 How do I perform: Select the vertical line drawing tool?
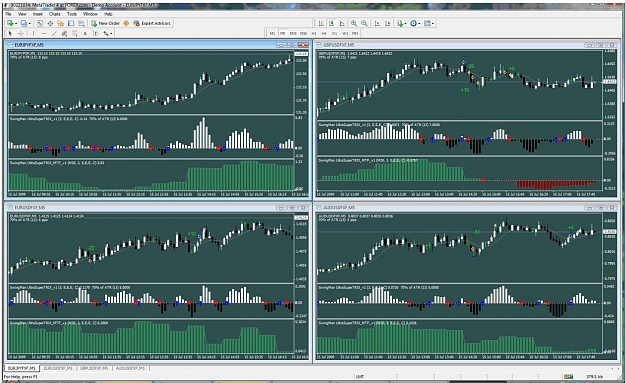(x=33, y=33)
